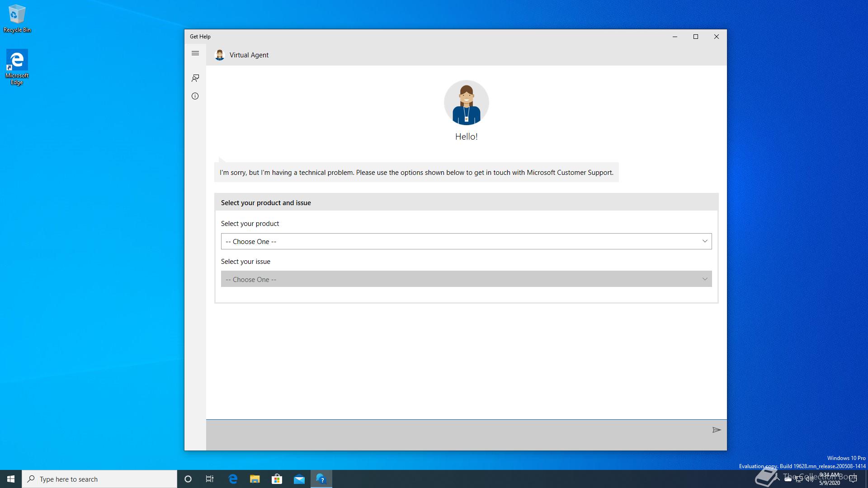This screenshot has width=868, height=488.
Task: Expand the Select your issue dropdown
Action: (x=466, y=279)
